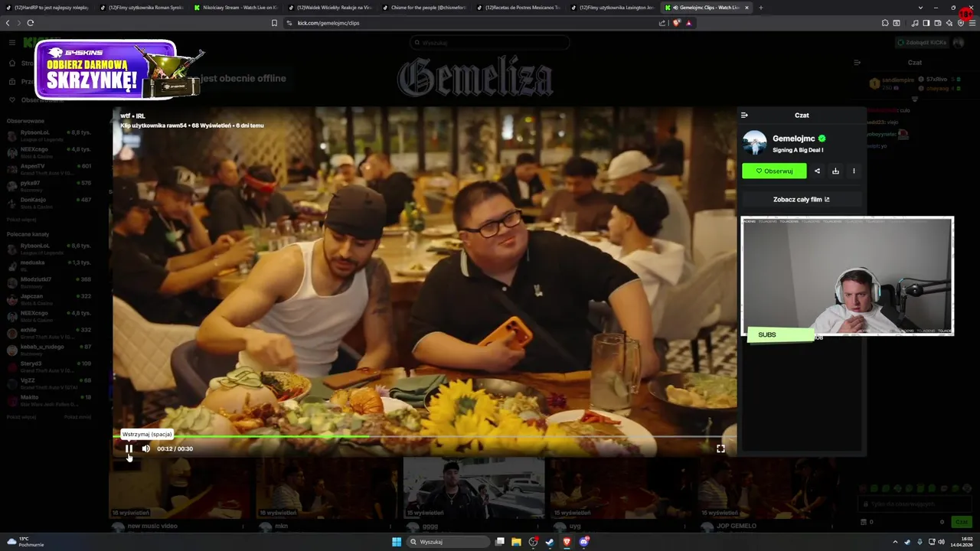Image resolution: width=980 pixels, height=551 pixels.
Task: Switch to Waldek Wścieky Reakcje tab
Action: [x=330, y=8]
